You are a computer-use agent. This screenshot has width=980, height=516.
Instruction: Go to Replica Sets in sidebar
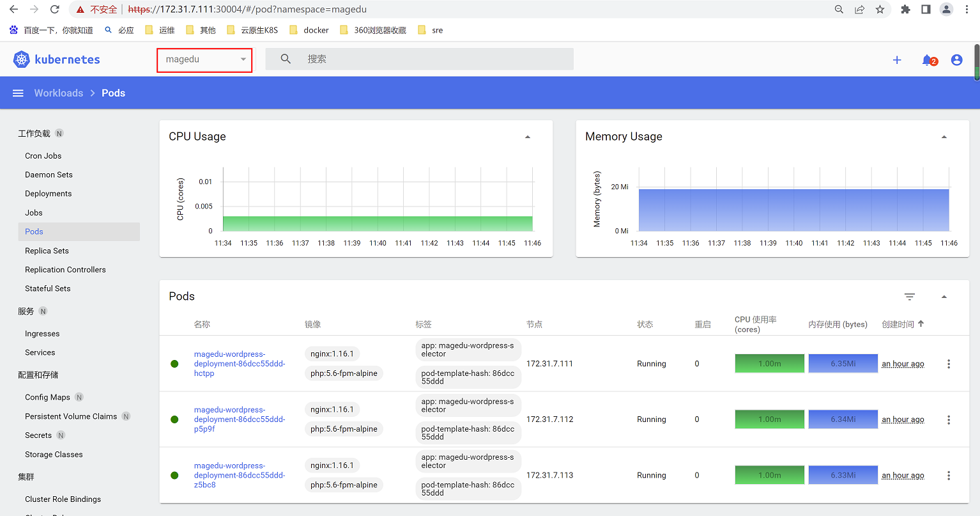(47, 251)
